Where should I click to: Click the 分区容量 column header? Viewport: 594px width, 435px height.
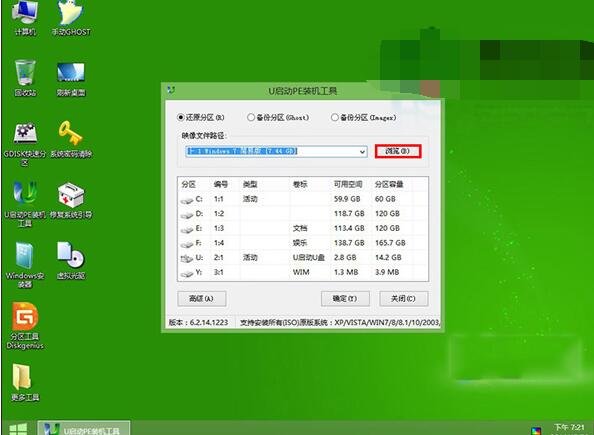tap(389, 185)
